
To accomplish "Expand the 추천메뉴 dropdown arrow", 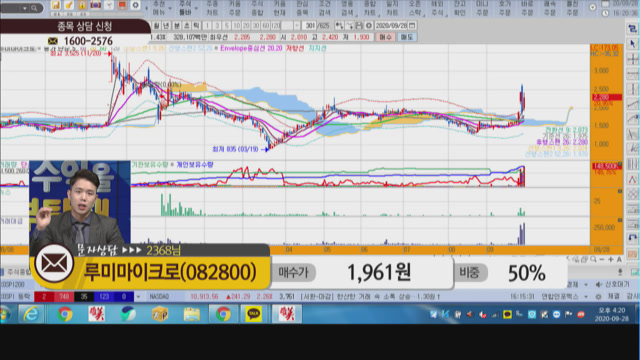I will pyautogui.click(x=170, y=9).
